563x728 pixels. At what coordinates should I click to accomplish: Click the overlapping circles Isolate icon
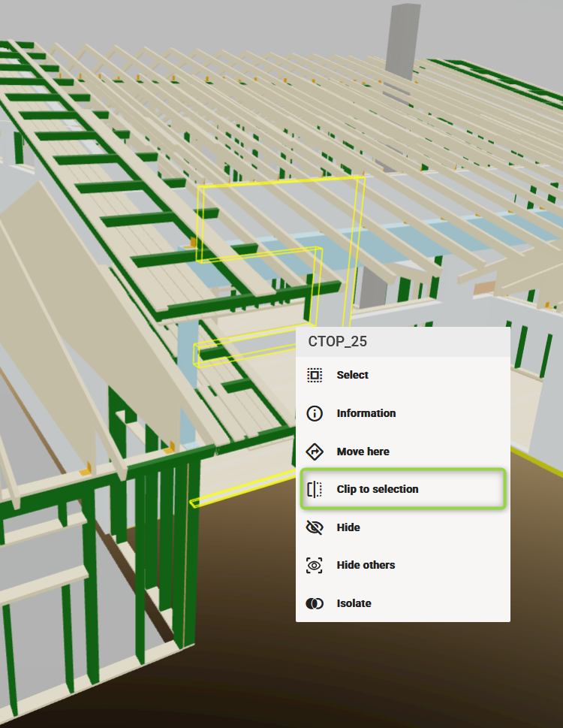pos(315,603)
